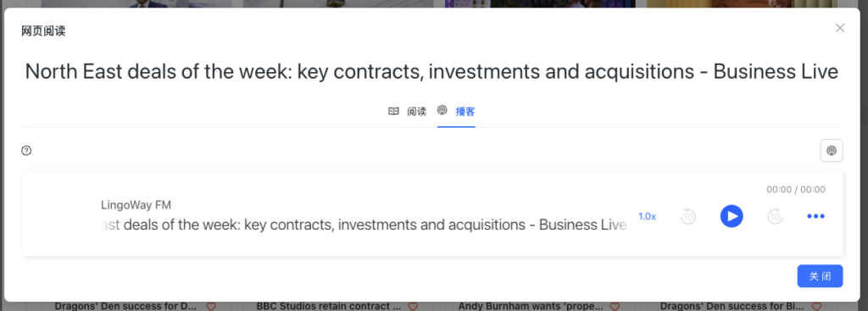This screenshot has width=868, height=311.
Task: Close the 网页阅读 dialog with the X
Action: click(840, 28)
